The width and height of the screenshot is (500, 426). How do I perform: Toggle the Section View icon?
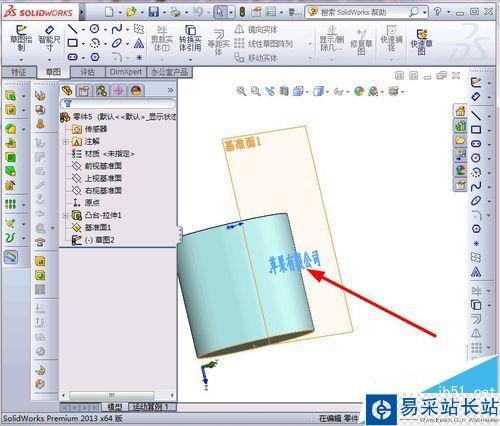click(x=284, y=91)
